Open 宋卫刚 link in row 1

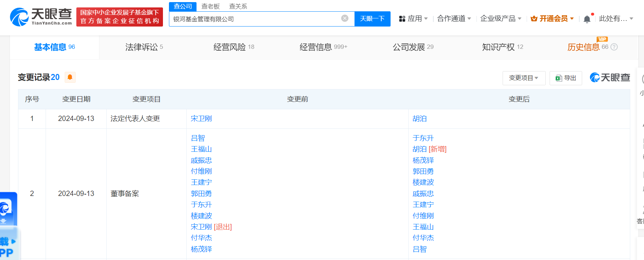[201, 119]
